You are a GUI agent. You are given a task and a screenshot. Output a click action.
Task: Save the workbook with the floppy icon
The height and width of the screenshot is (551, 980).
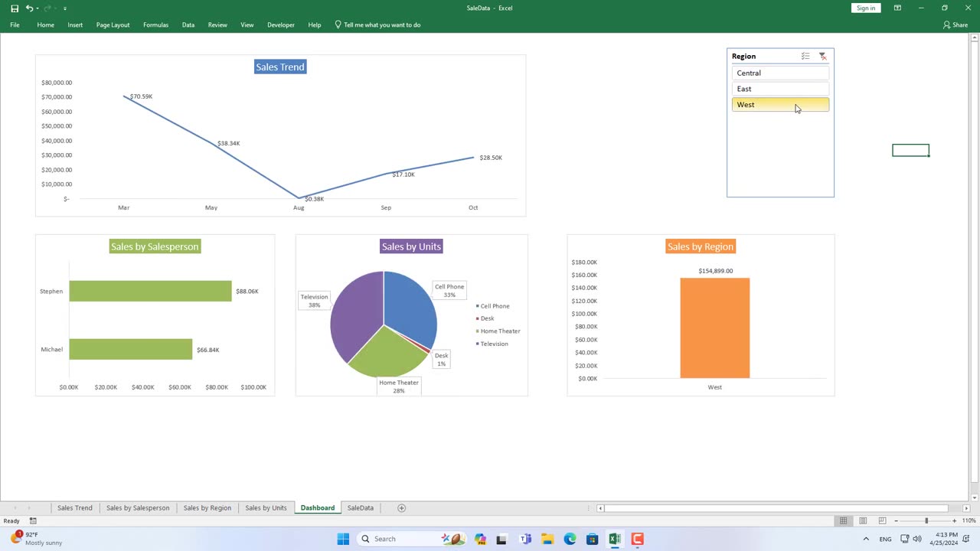click(15, 8)
